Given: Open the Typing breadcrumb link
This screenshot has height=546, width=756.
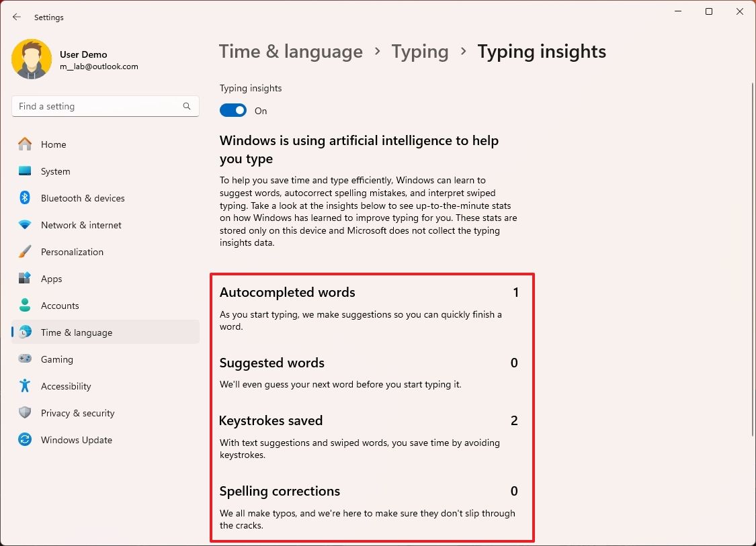Looking at the screenshot, I should click(x=420, y=51).
